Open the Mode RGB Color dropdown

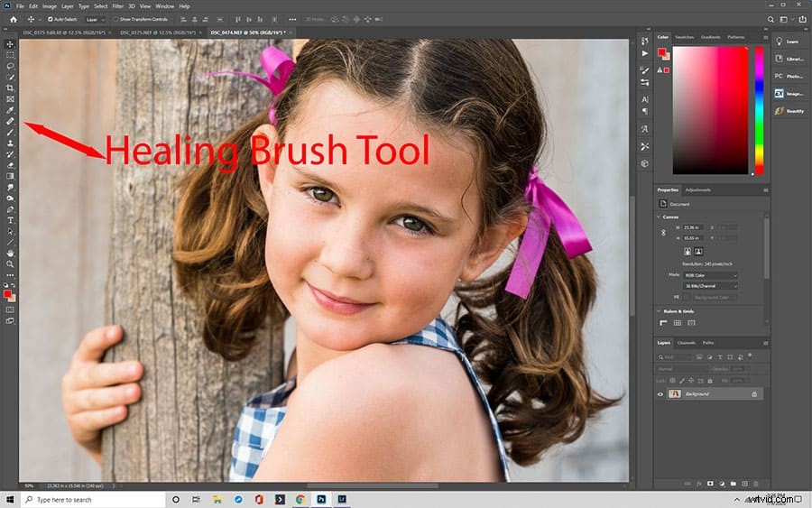pos(710,275)
